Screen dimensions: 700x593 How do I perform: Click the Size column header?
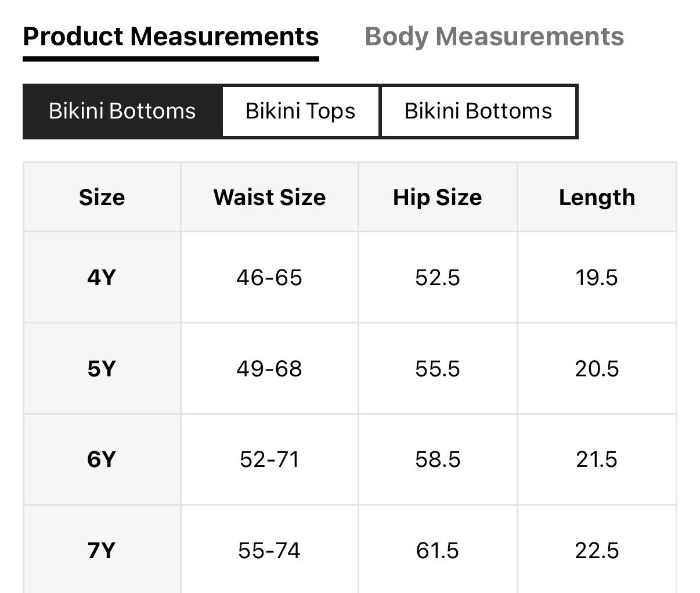(102, 197)
